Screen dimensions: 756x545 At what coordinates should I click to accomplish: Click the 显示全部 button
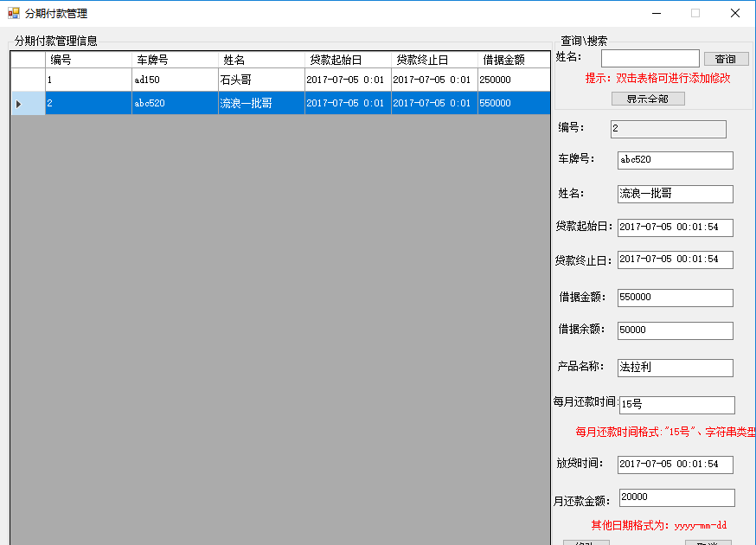click(x=648, y=99)
